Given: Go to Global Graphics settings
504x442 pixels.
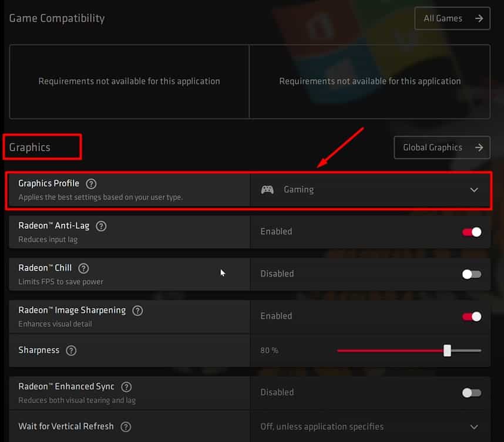Looking at the screenshot, I should click(x=442, y=147).
